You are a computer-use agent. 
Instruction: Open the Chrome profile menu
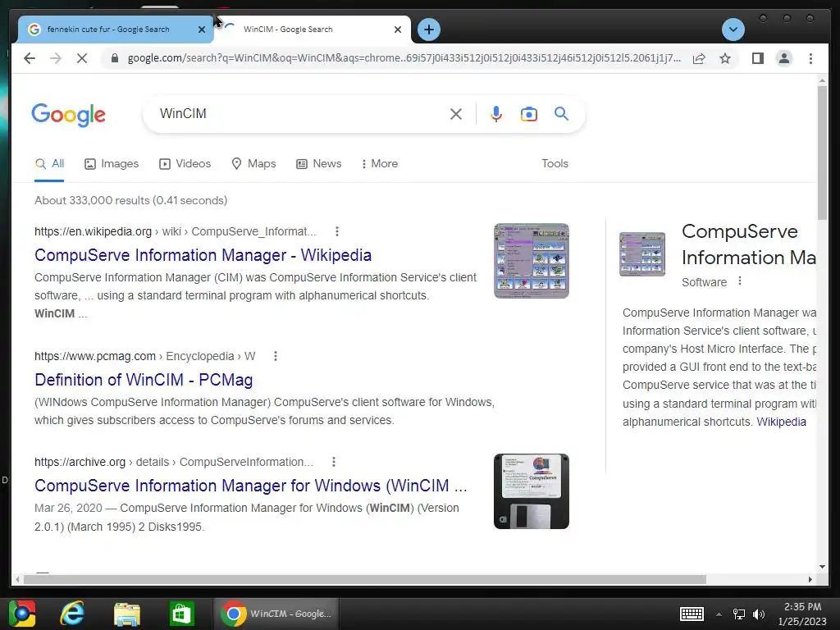(x=783, y=58)
